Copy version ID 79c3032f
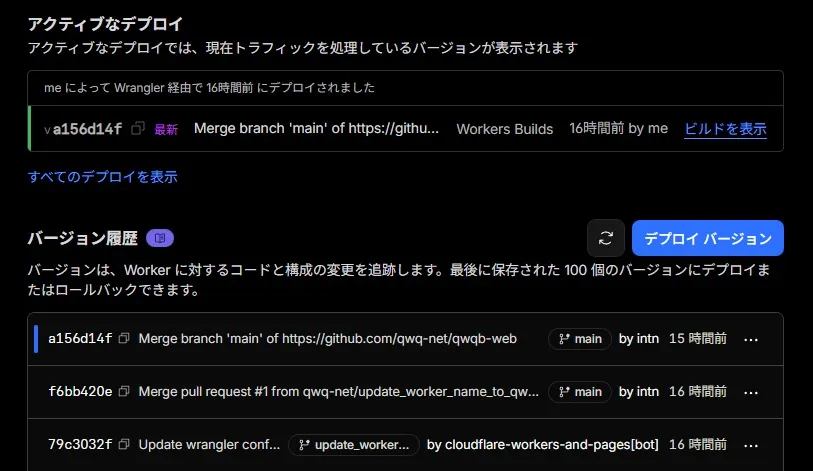This screenshot has width=813, height=471. pos(125,444)
